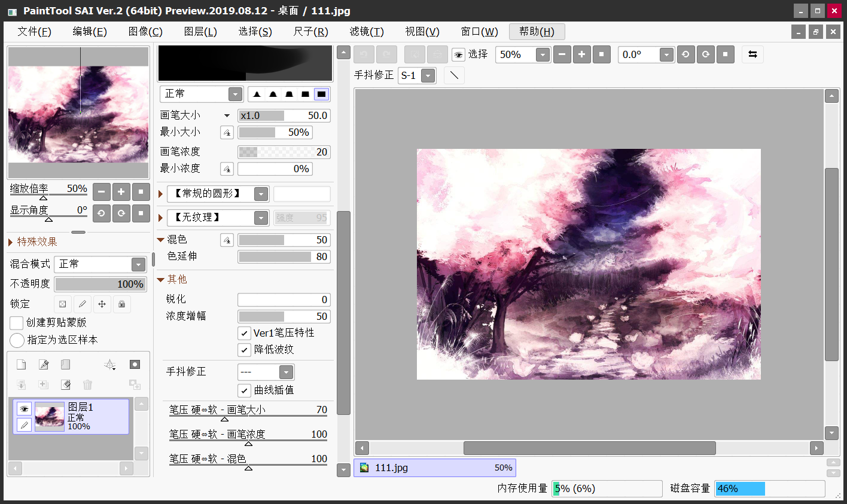
Task: Click the straight line drawing mode icon
Action: pyautogui.click(x=455, y=75)
